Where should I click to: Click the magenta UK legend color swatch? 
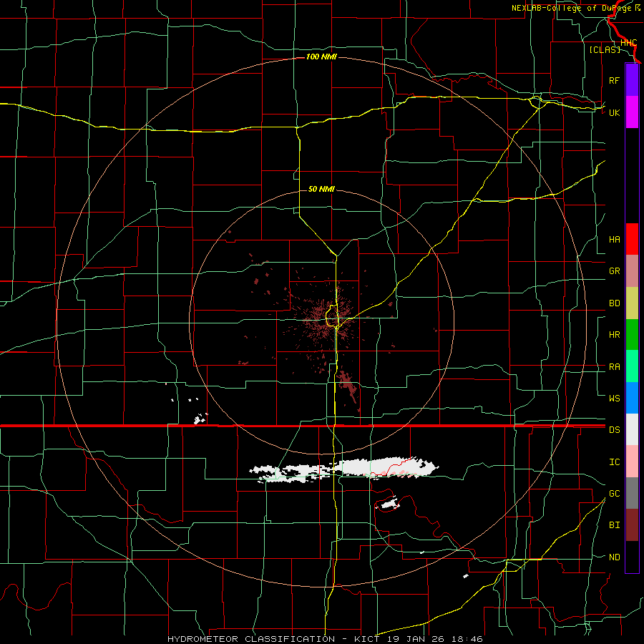point(632,112)
